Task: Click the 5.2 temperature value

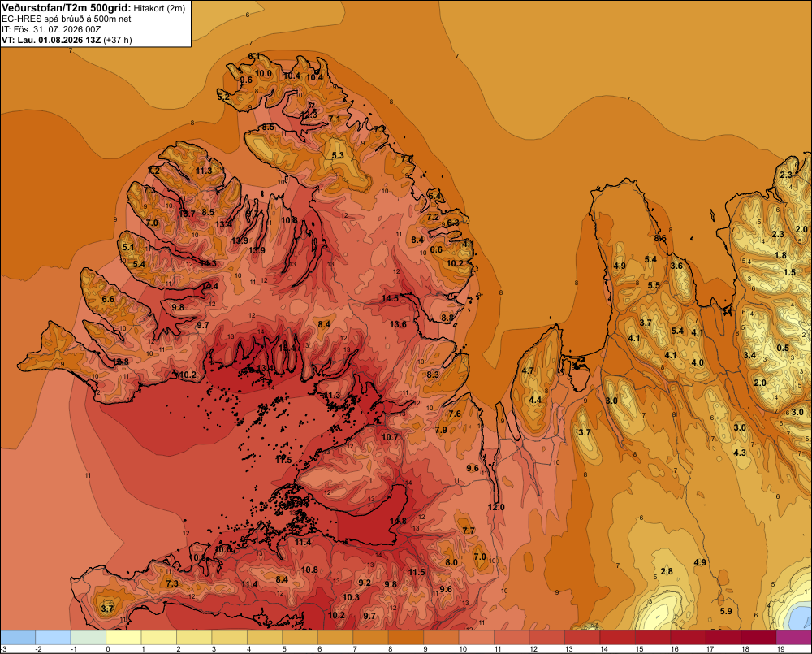Action: (x=223, y=97)
